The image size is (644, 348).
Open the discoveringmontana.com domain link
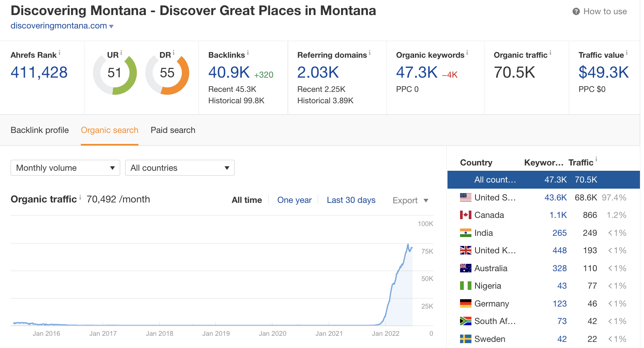pos(59,26)
